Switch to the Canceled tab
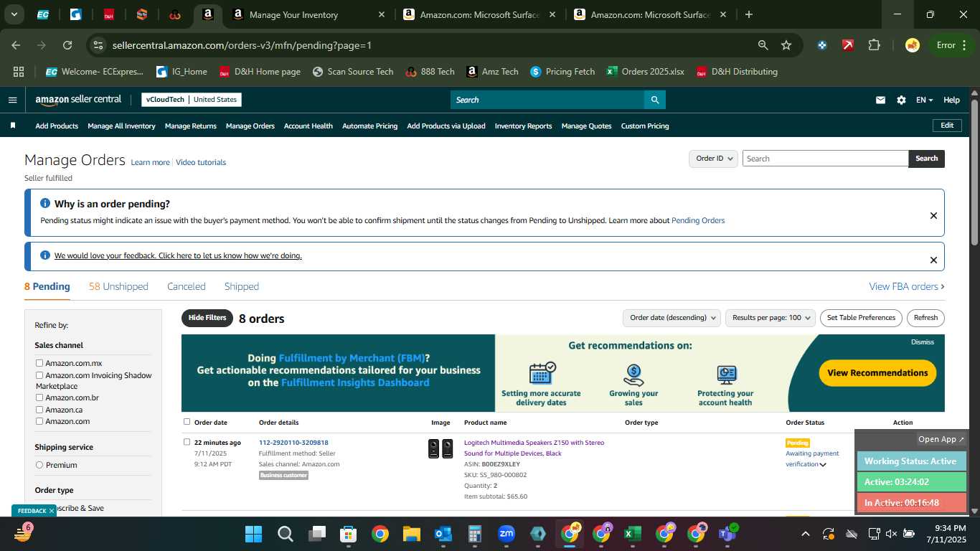The image size is (980, 551). point(187,286)
